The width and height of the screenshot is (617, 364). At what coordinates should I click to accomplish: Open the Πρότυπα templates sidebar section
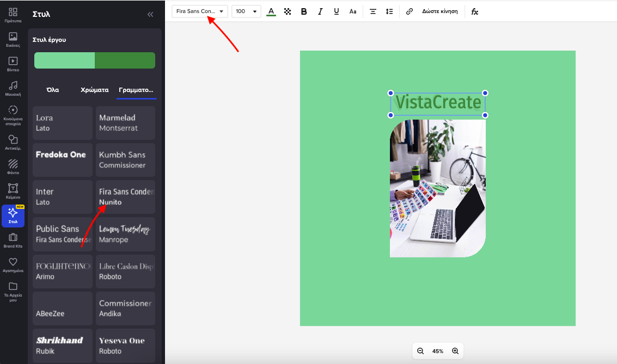tap(13, 15)
